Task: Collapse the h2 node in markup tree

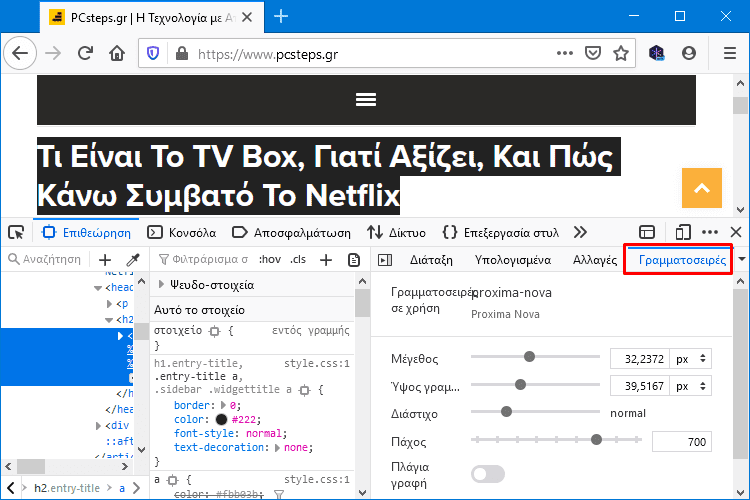Action: (109, 320)
